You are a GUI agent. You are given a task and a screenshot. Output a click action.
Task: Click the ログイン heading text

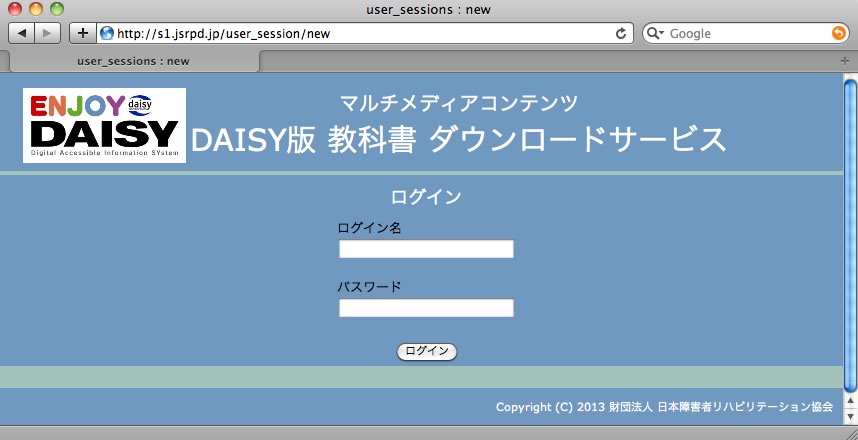pos(426,197)
